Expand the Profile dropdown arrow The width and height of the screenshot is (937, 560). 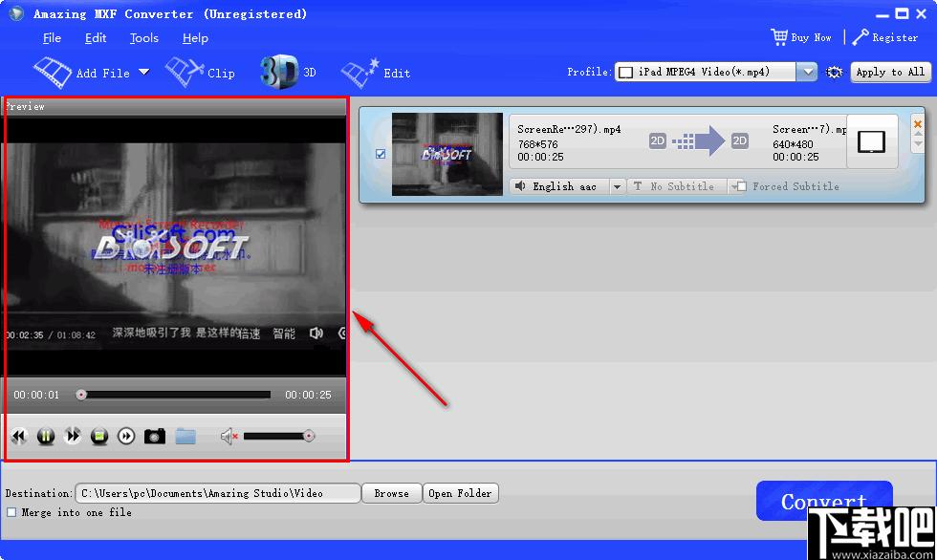coord(807,73)
